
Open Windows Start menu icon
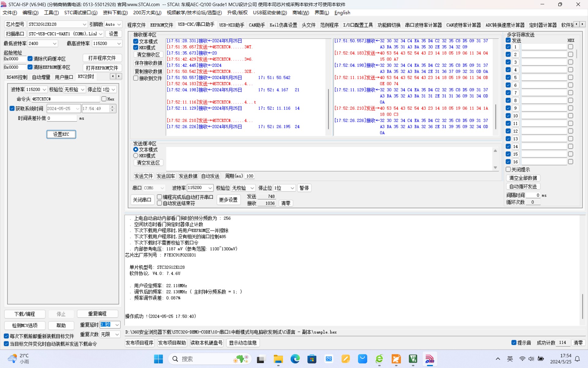click(158, 359)
